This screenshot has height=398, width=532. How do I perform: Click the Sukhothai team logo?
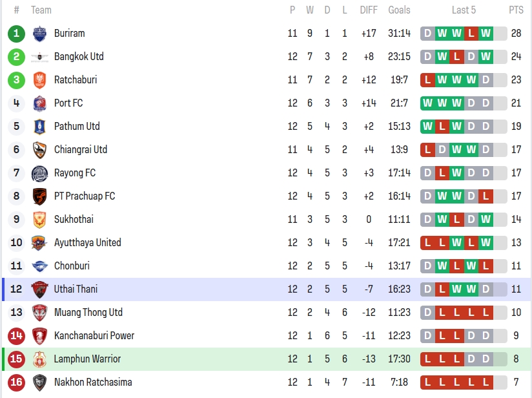(x=39, y=220)
